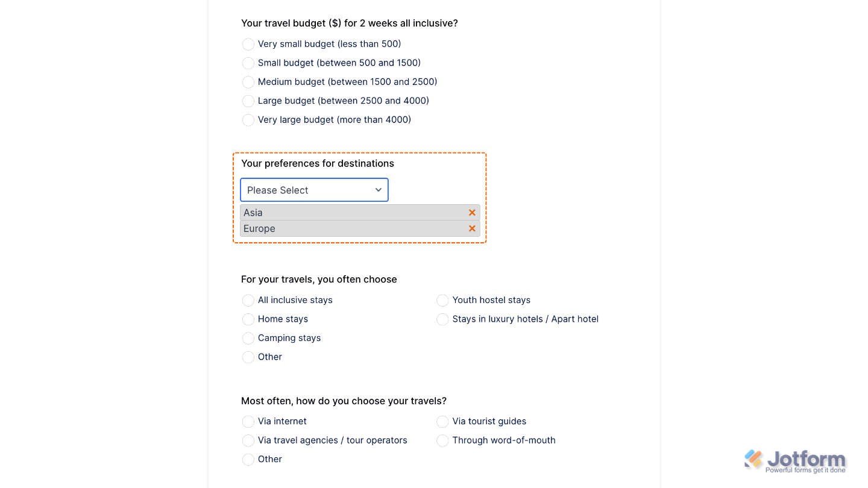Remove the Asia destination selection
868x488 pixels.
tap(472, 212)
